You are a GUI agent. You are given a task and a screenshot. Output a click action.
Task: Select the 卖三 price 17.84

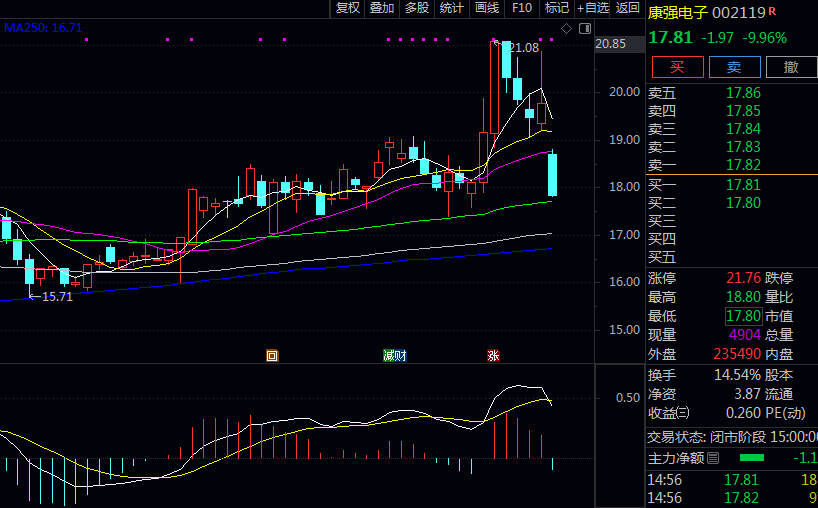pyautogui.click(x=743, y=129)
